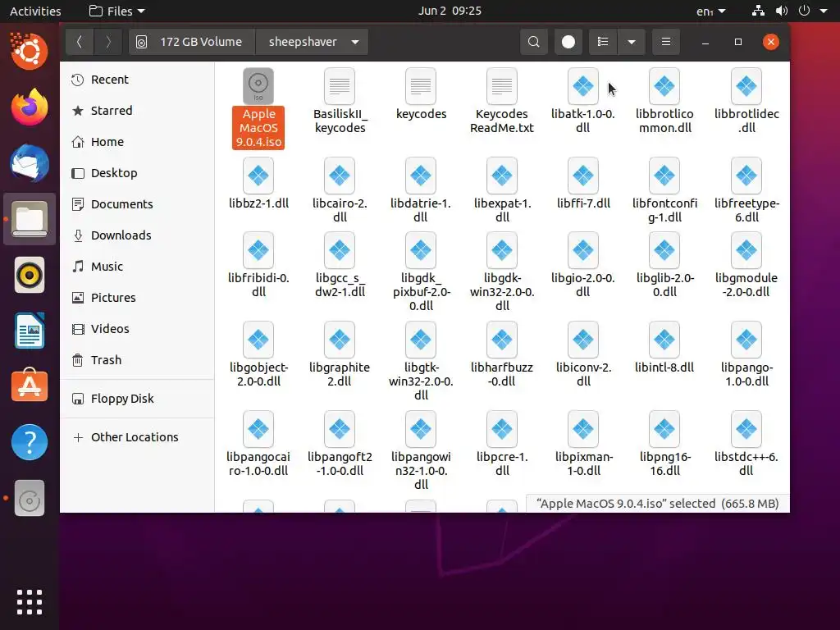Open the Files application menu in top bar
The image size is (840, 630).
pyautogui.click(x=116, y=11)
